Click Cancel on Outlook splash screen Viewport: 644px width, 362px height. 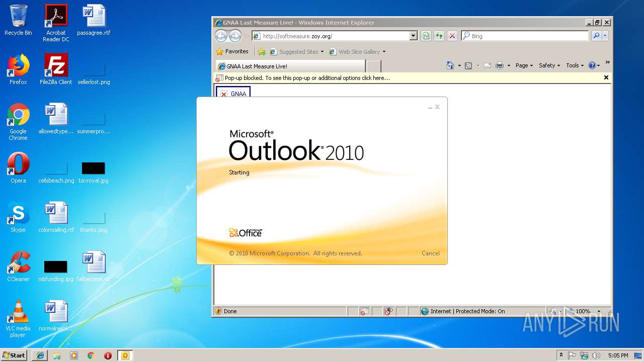pos(430,253)
